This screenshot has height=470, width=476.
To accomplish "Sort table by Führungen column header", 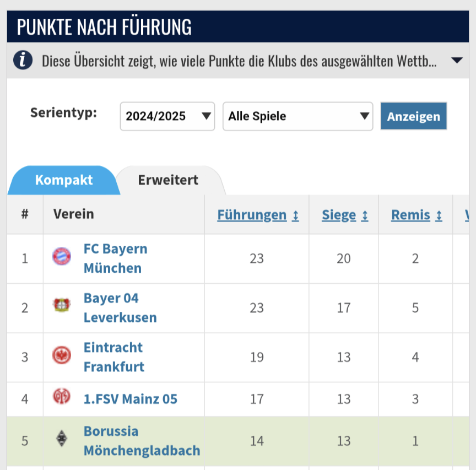I will click(x=252, y=215).
